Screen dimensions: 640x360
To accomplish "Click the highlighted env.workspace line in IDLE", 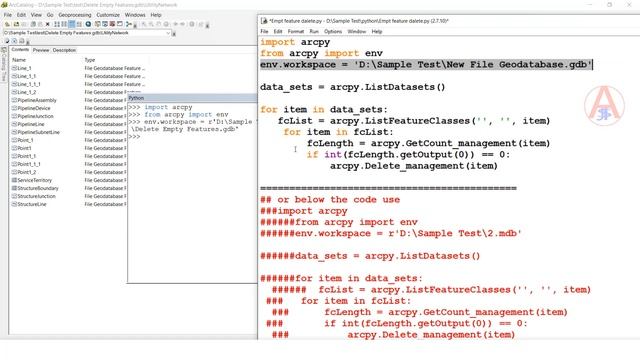I will point(426,64).
